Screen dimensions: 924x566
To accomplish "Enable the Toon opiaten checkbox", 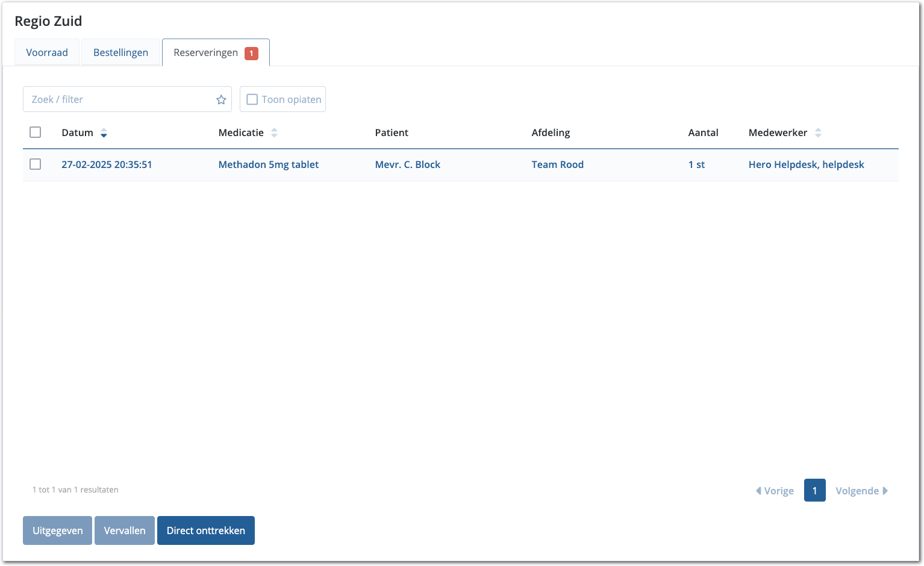I will (252, 99).
